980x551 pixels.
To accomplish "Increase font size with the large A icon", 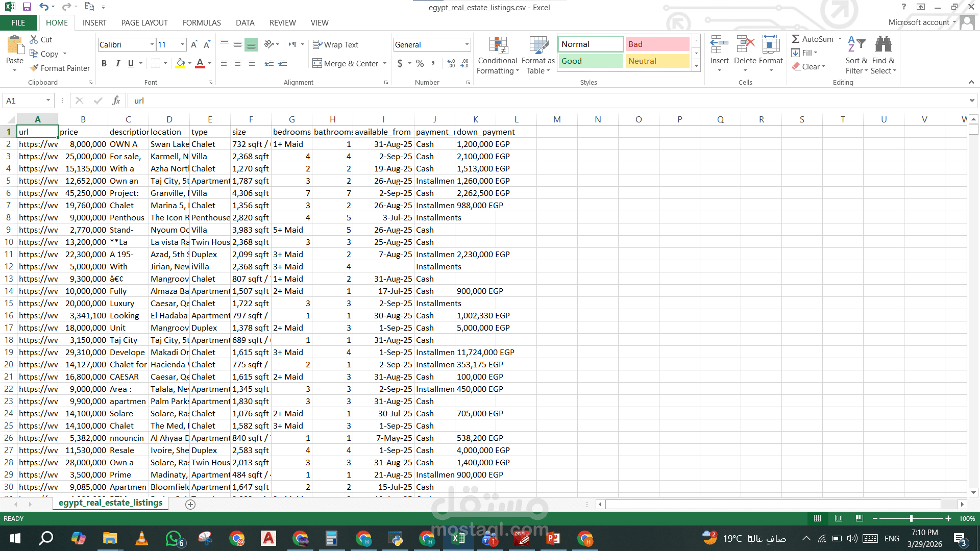I will (194, 45).
